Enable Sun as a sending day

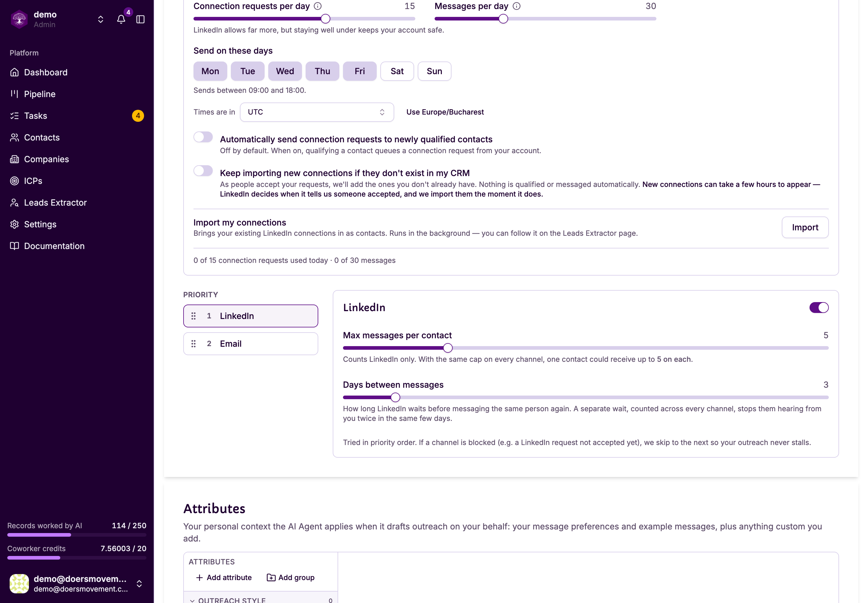click(434, 71)
